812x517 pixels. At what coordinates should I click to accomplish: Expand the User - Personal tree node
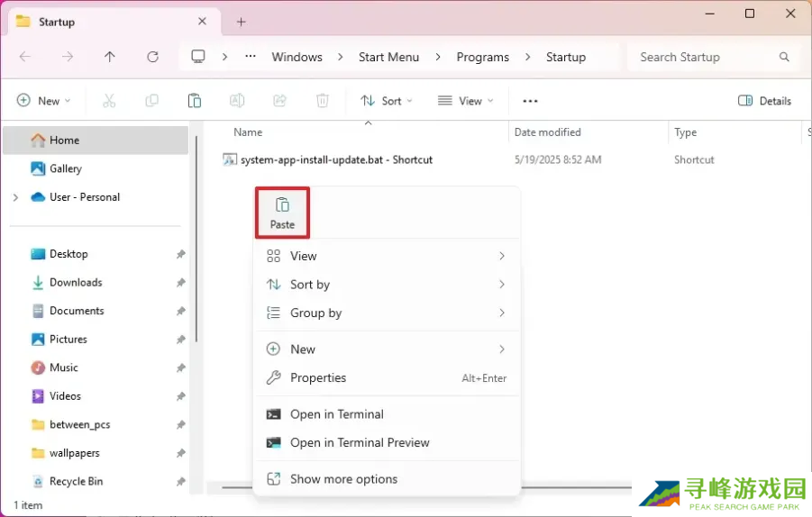pos(15,197)
